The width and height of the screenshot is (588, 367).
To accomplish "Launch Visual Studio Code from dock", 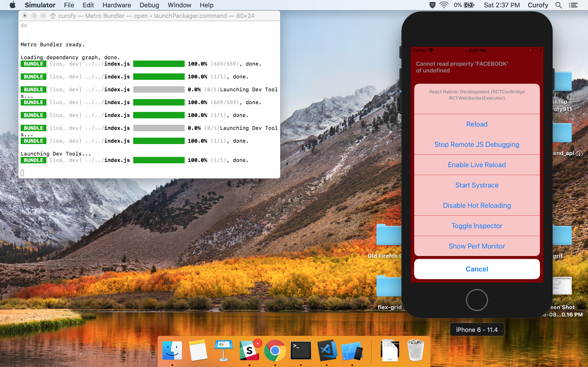I will coord(327,350).
